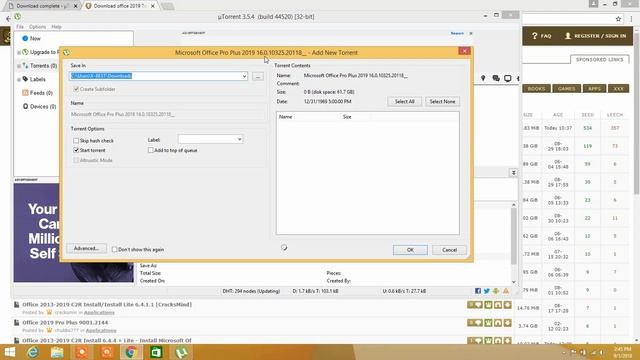Image resolution: width=640 pixels, height=360 pixels.
Task: Launch Internet Explorer from the taskbar
Action: point(33,352)
